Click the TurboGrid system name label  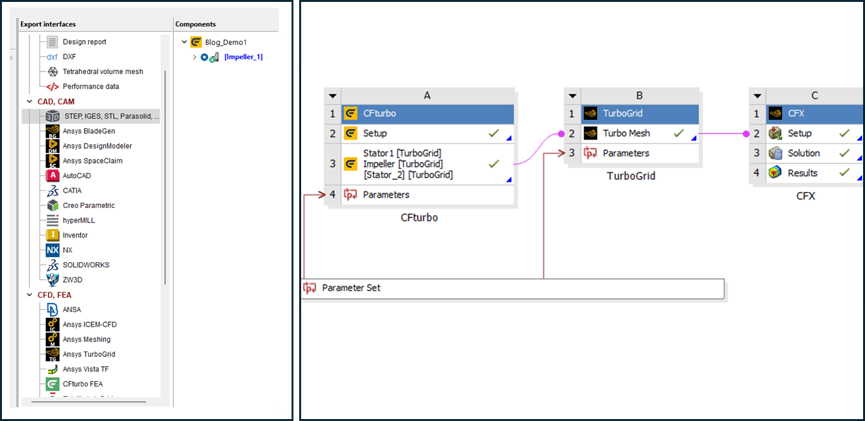632,176
